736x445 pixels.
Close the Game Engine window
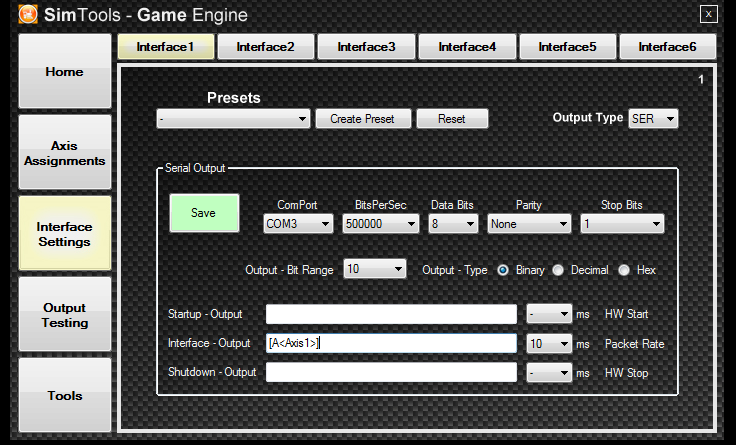[x=708, y=14]
